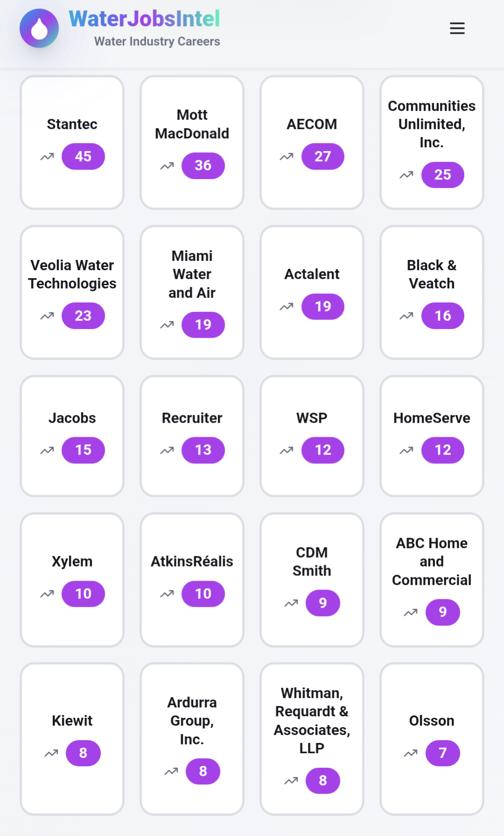504x836 pixels.
Task: Click the trending arrow on Kiewit card
Action: coord(51,753)
